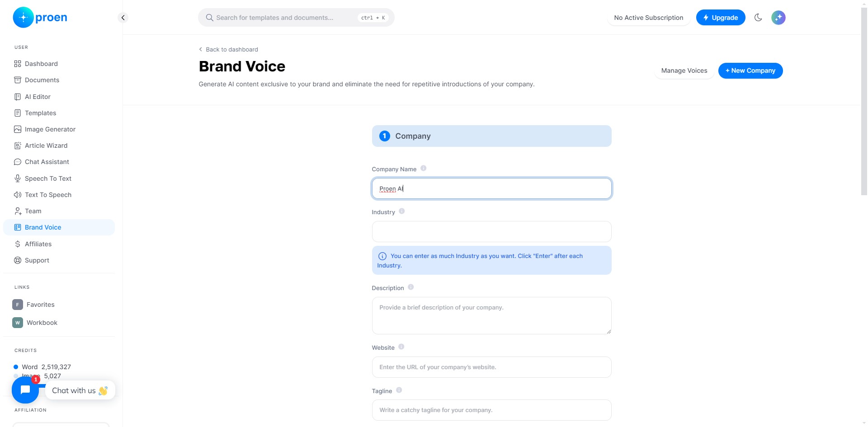Click the Chat Assistant bubble icon
Image resolution: width=868 pixels, height=427 pixels.
point(18,162)
